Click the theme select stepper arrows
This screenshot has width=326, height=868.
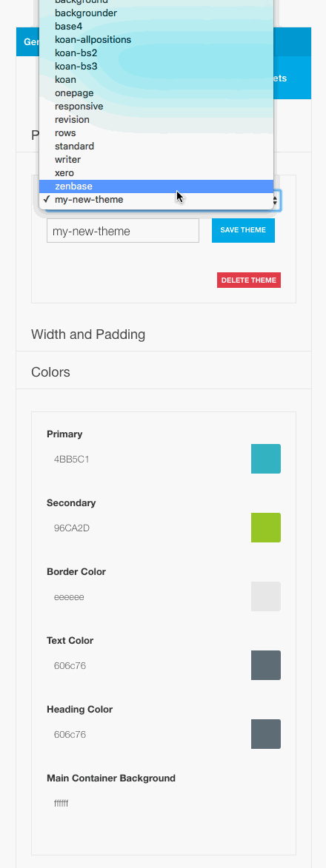point(276,199)
